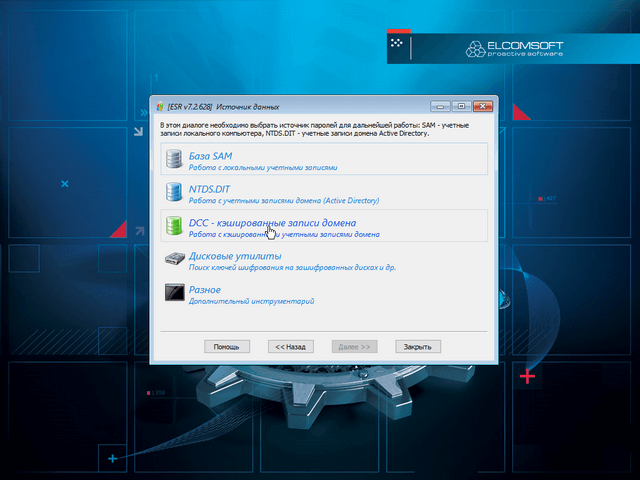Select the NTDS.DIT option title
The image size is (640, 480).
[210, 188]
